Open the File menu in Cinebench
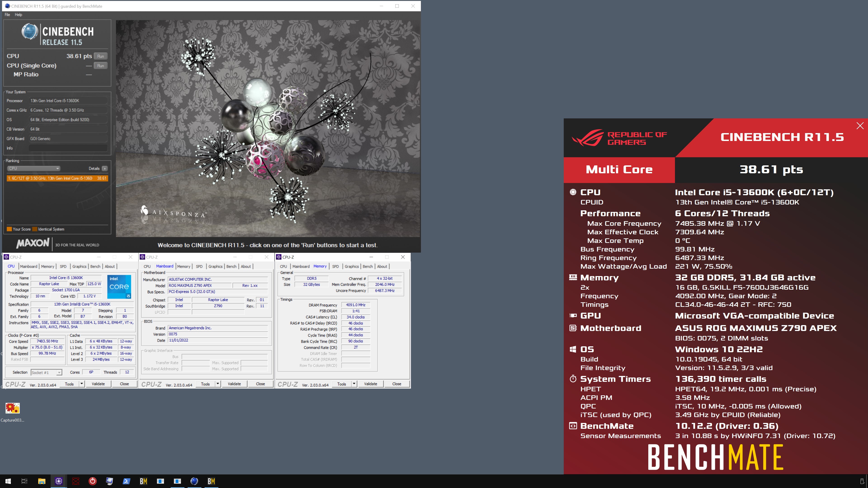Viewport: 868px width, 488px height. click(x=7, y=15)
